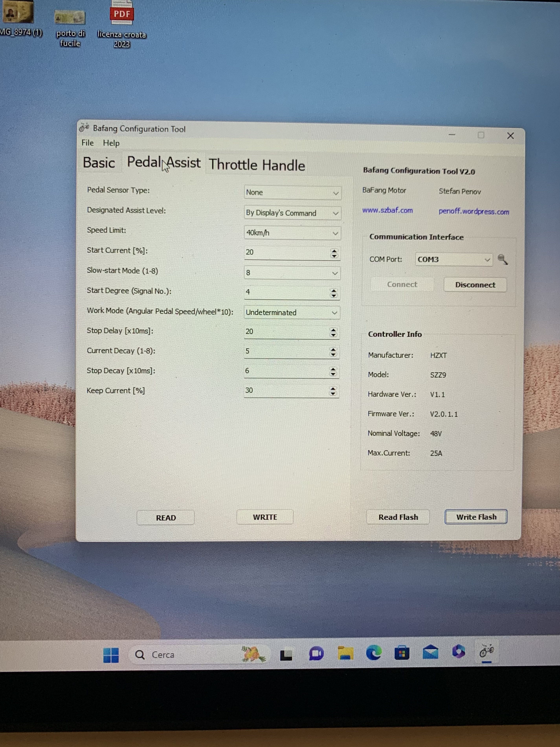Viewport: 560px width, 747px height.
Task: Increase the Start Current value
Action: (334, 251)
